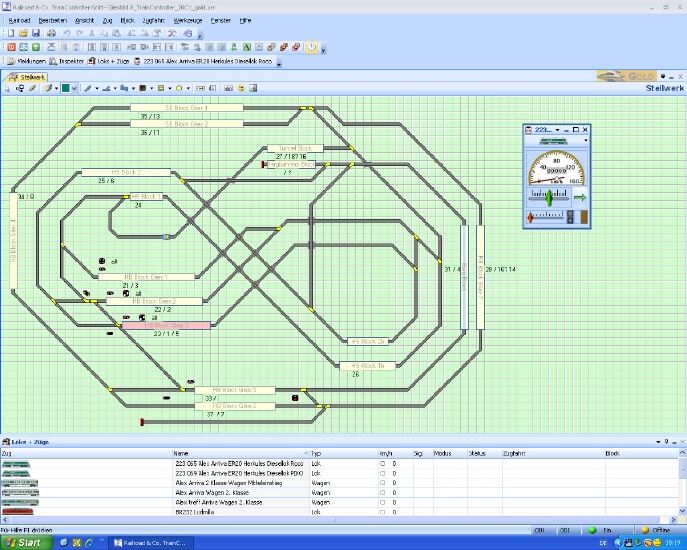Screen dimensions: 687x550
Task: Expand the train selection dropdown in the throttle window
Action: (x=586, y=141)
